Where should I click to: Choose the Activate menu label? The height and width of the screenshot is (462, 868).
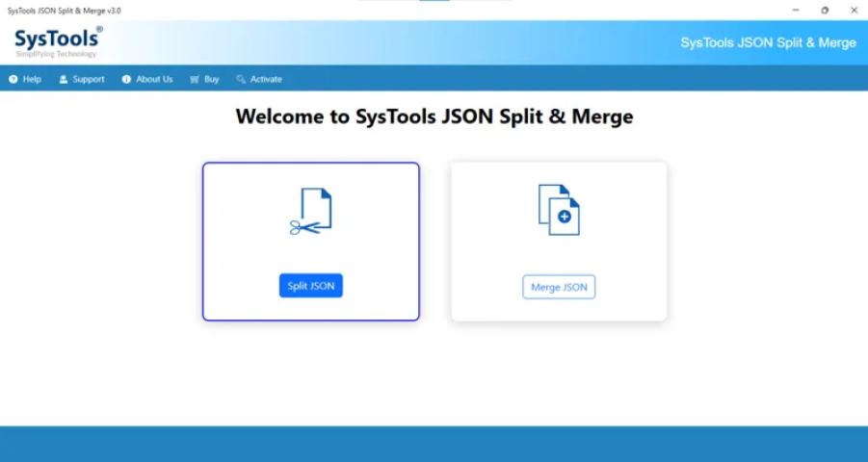pos(266,79)
